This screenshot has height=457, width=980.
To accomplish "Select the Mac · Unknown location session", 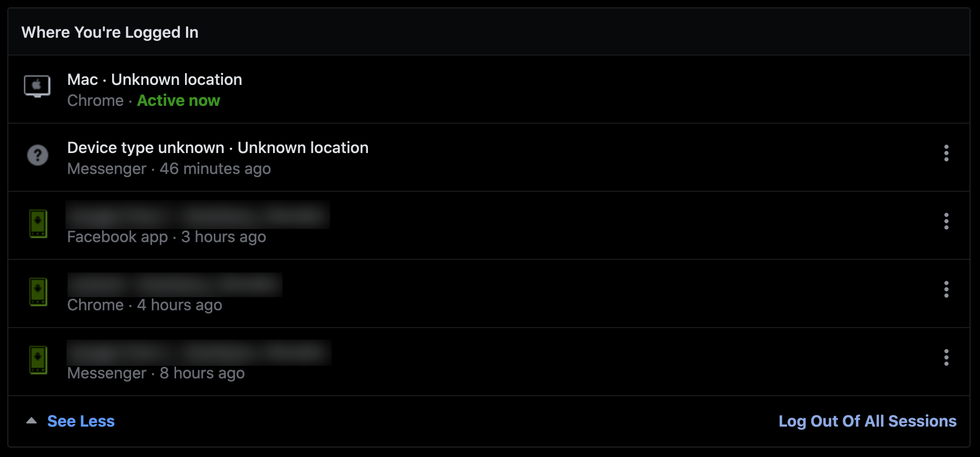I will [x=155, y=80].
